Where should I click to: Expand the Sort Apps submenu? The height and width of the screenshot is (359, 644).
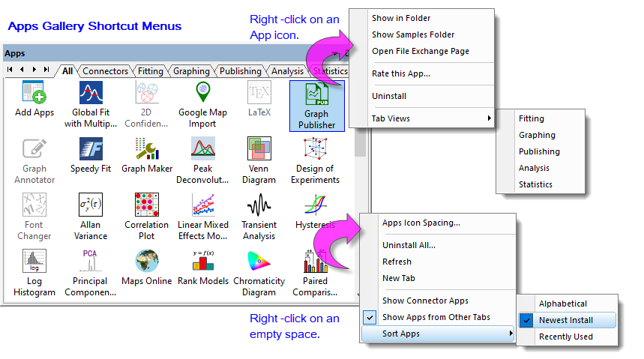[x=437, y=334]
